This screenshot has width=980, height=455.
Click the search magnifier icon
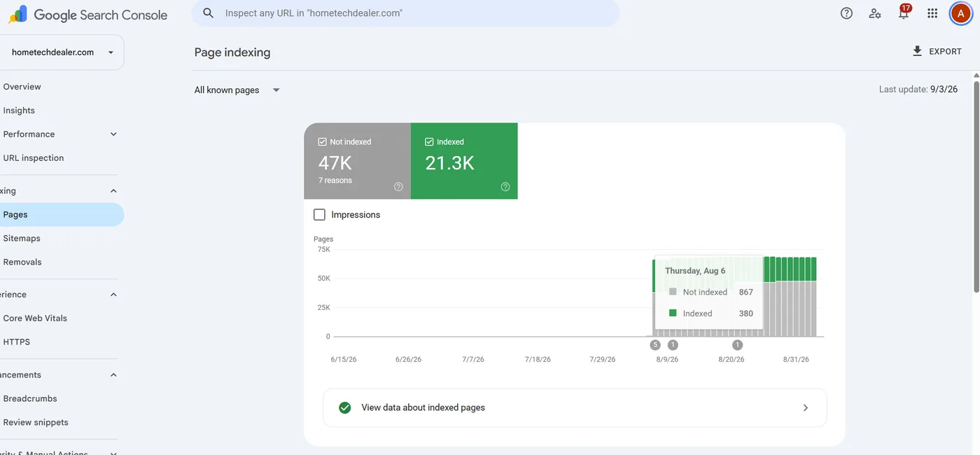(208, 13)
